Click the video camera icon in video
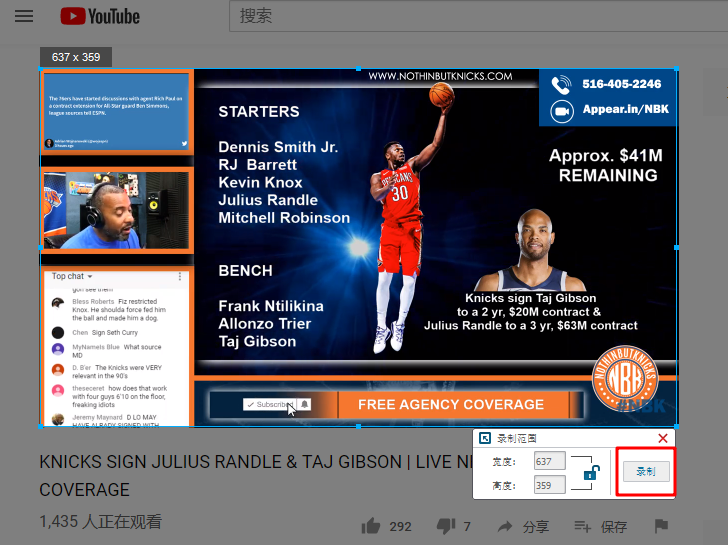 pos(562,111)
